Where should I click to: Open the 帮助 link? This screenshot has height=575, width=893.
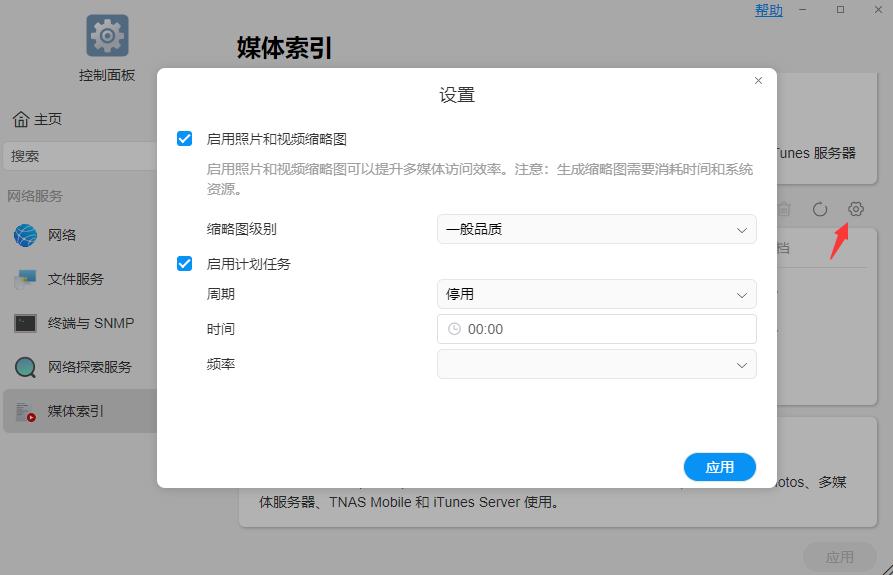tap(768, 10)
